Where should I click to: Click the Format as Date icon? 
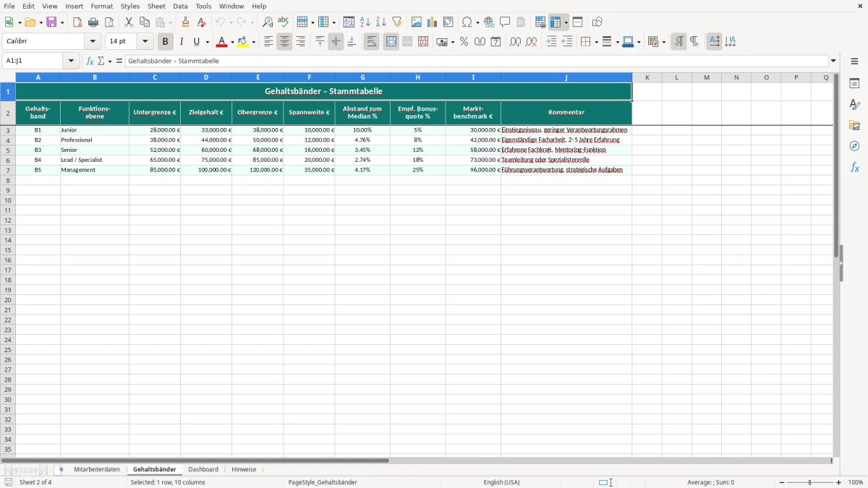[x=495, y=42]
